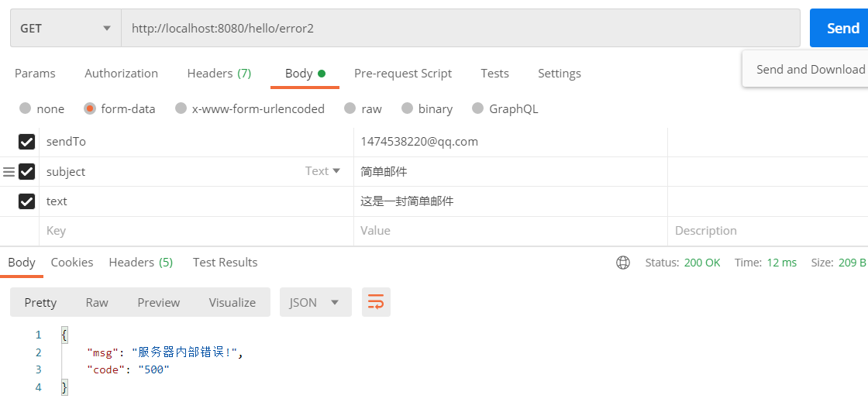Select x-www-form-urlencoded body type
The height and width of the screenshot is (402, 868).
click(x=250, y=109)
